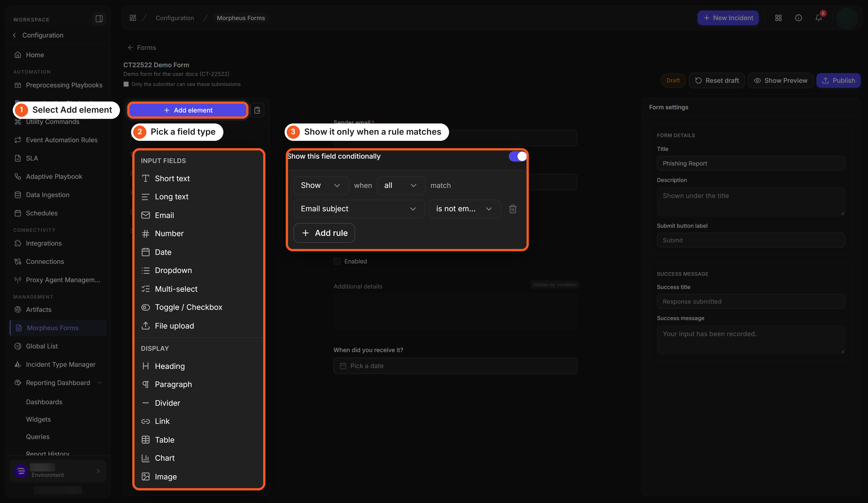Click the form Title input field
The height and width of the screenshot is (503, 868).
(751, 163)
